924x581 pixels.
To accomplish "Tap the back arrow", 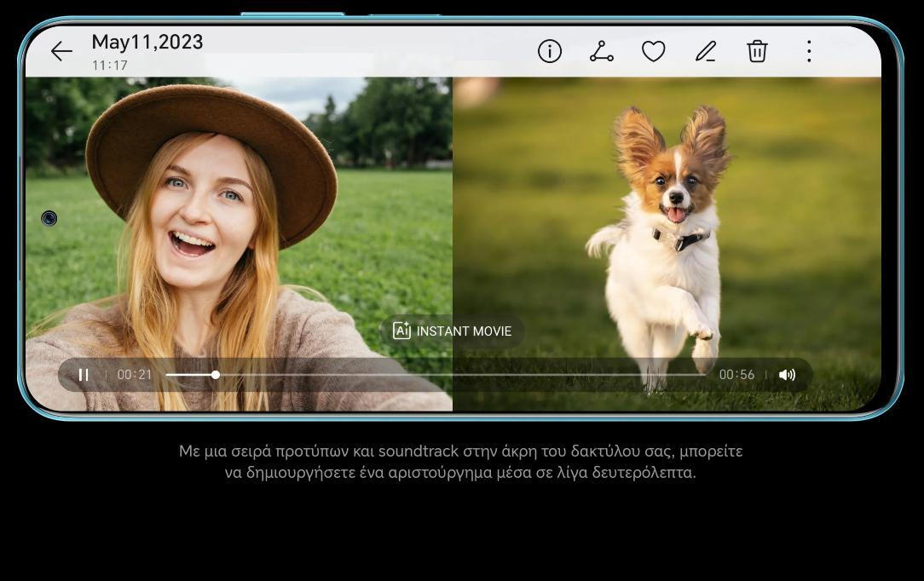I will coord(61,51).
